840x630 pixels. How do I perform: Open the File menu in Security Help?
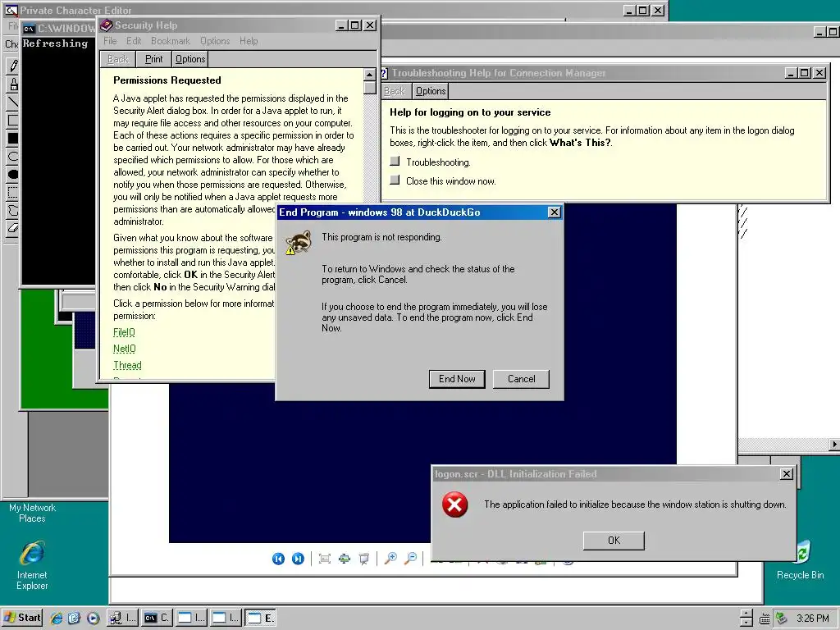point(110,41)
